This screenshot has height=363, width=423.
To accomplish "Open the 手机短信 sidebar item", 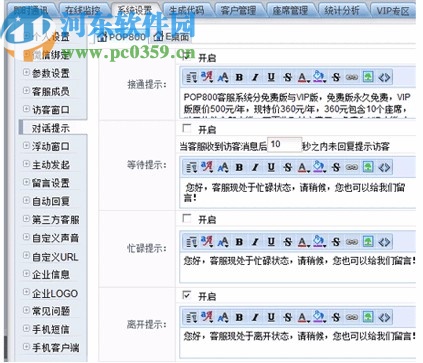I will 51,330.
